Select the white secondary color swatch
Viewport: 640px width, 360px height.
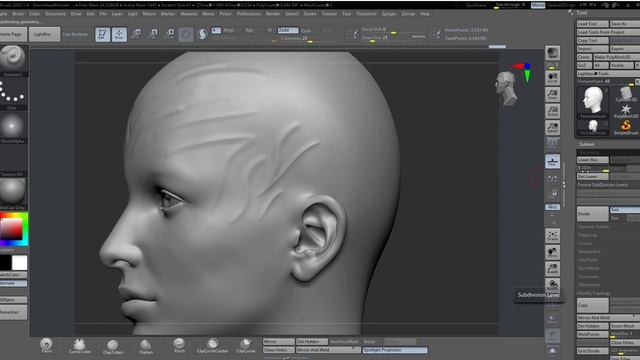[x=20, y=263]
